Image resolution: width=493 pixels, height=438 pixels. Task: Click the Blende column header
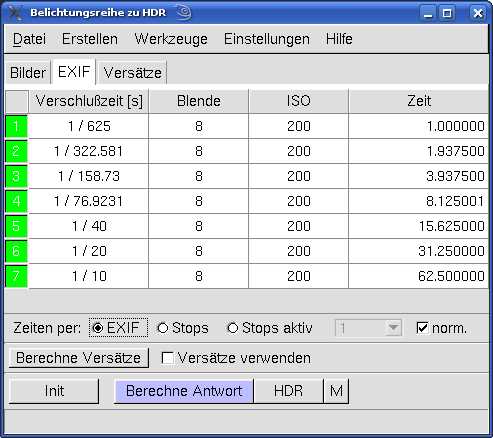tap(199, 101)
